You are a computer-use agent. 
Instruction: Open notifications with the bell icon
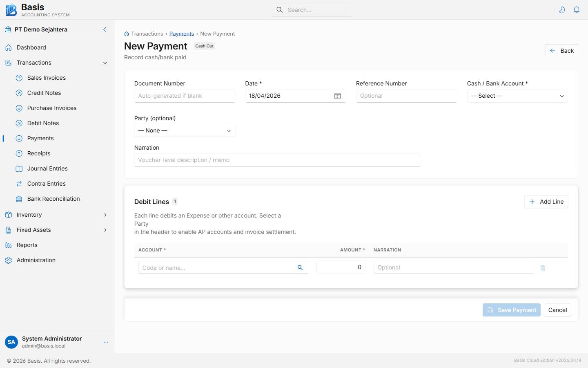click(x=577, y=9)
